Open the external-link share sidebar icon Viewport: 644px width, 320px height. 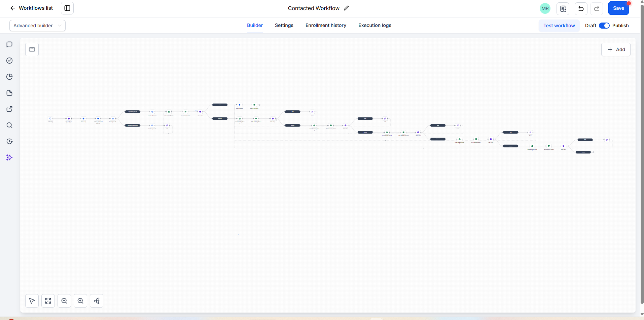9,109
